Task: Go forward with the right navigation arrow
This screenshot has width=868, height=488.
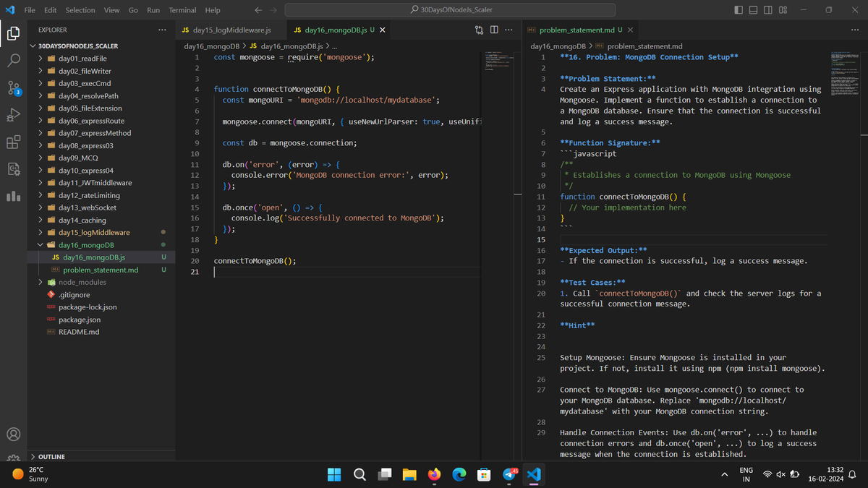Action: 274,10
